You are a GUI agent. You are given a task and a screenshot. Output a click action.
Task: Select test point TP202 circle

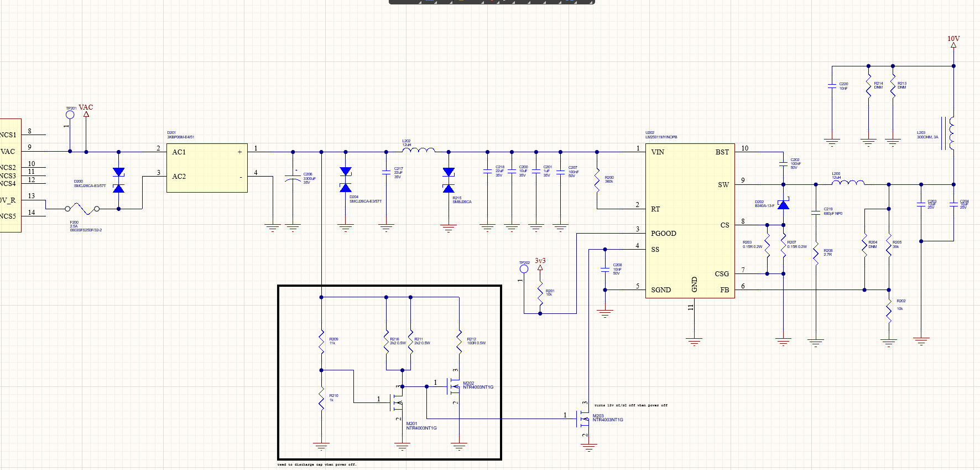[524, 269]
